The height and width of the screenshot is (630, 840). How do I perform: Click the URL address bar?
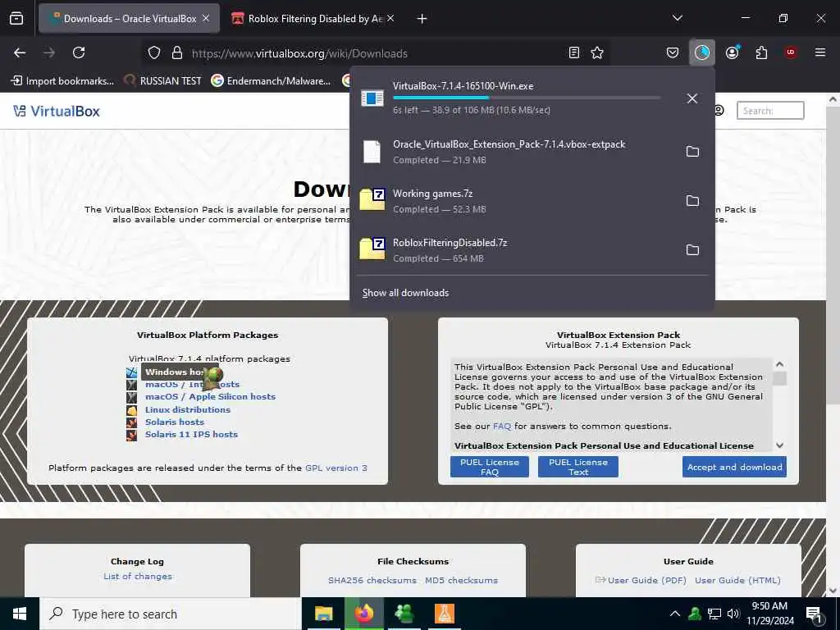tap(375, 53)
